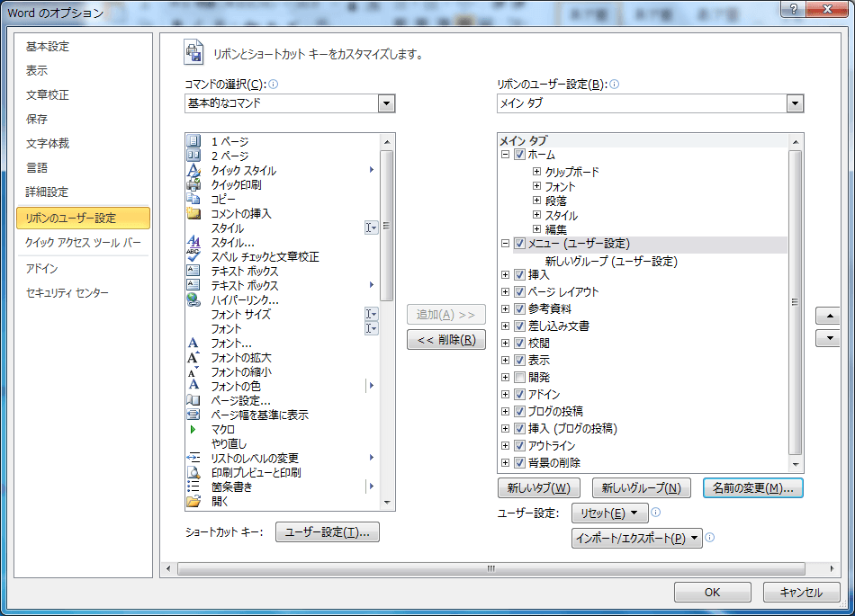Toggle the ページ レイアウト checkbox

coord(519,292)
